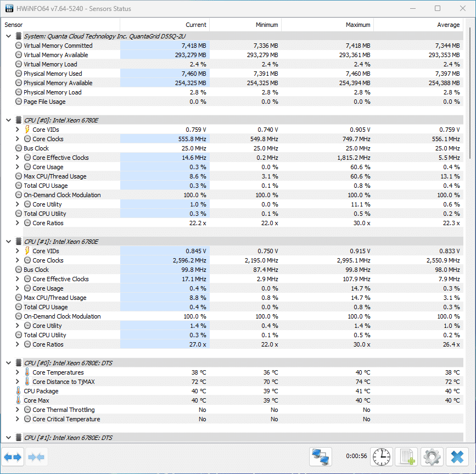476x474 pixels.
Task: Expand Core Usage under CPU #0
Action: (18, 167)
